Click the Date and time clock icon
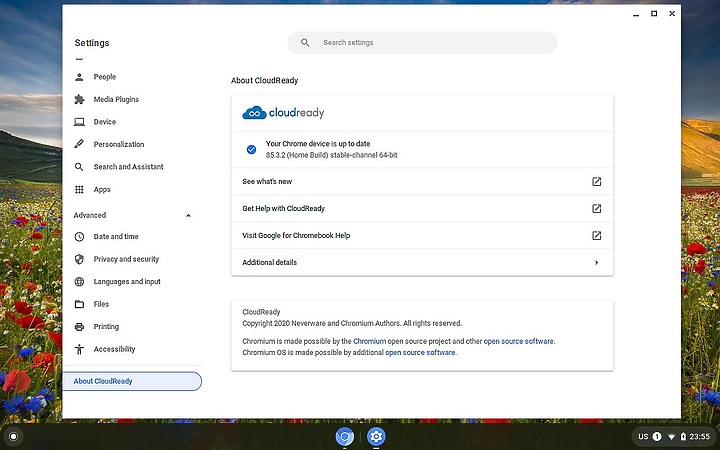 (79, 236)
